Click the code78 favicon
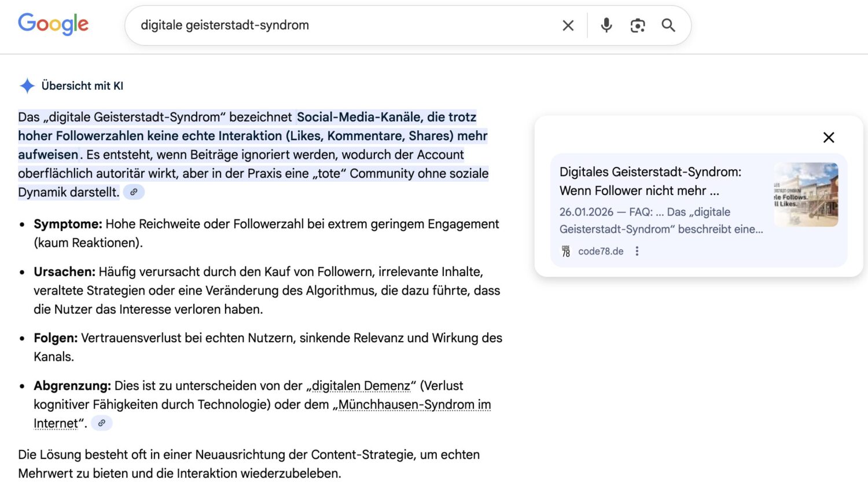The image size is (868, 484). point(566,251)
